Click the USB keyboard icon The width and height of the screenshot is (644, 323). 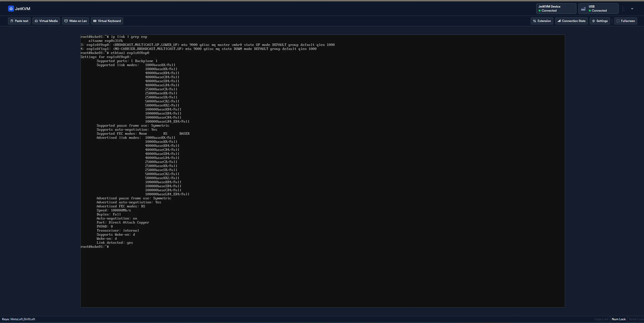pyautogui.click(x=583, y=9)
